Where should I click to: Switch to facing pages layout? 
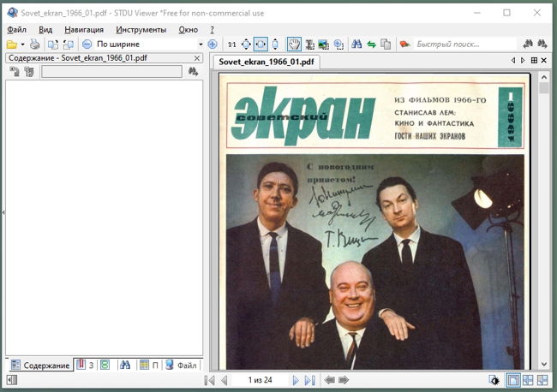[x=528, y=380]
